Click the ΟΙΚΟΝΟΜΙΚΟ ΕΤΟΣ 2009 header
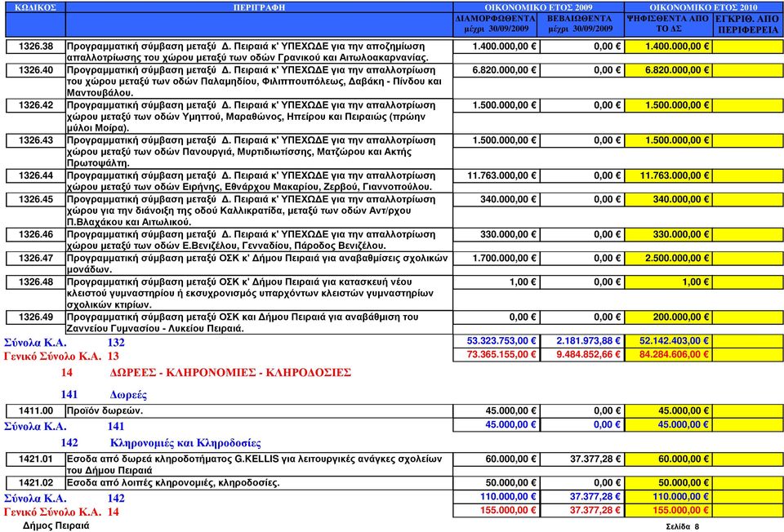The height and width of the screenshot is (532, 784). 538,7
